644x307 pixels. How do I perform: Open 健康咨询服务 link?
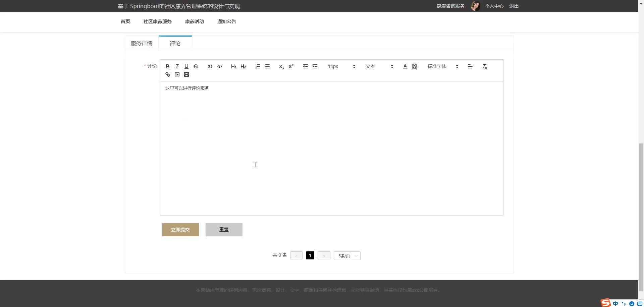pyautogui.click(x=450, y=6)
